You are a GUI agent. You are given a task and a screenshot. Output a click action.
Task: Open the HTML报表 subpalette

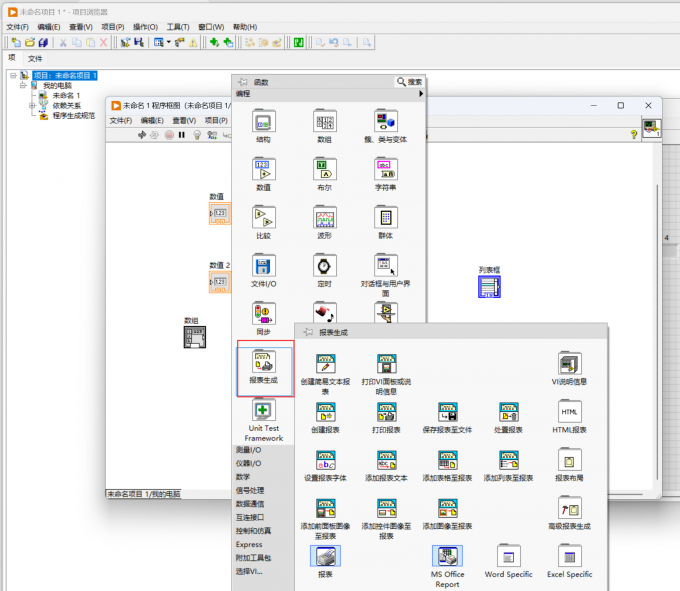pos(569,411)
